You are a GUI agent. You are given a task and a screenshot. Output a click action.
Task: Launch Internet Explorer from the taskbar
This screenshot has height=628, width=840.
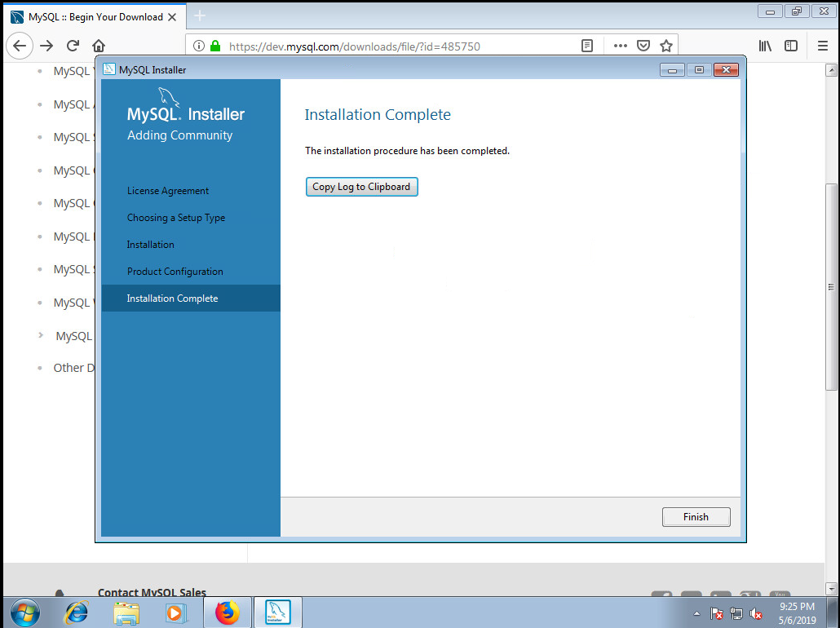(76, 613)
